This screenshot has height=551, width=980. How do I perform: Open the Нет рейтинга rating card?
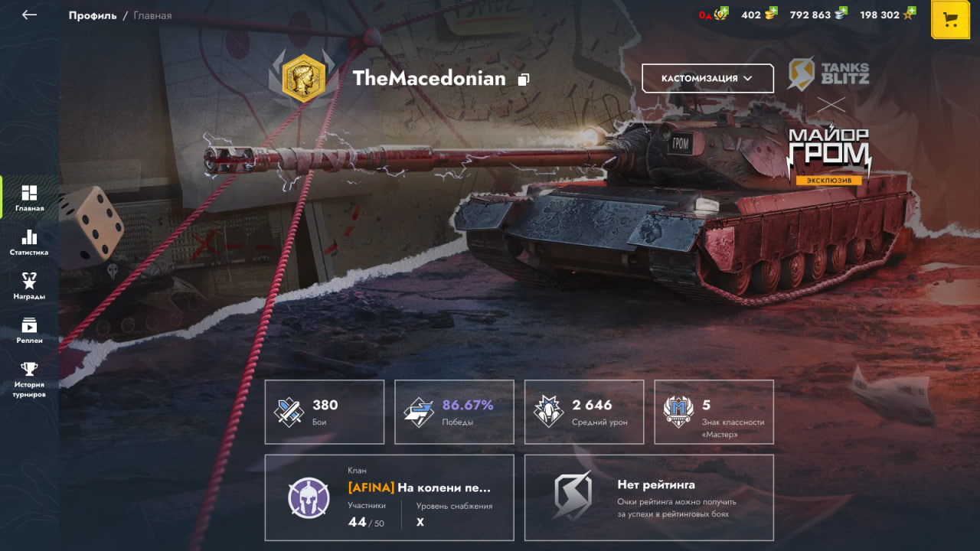(649, 497)
